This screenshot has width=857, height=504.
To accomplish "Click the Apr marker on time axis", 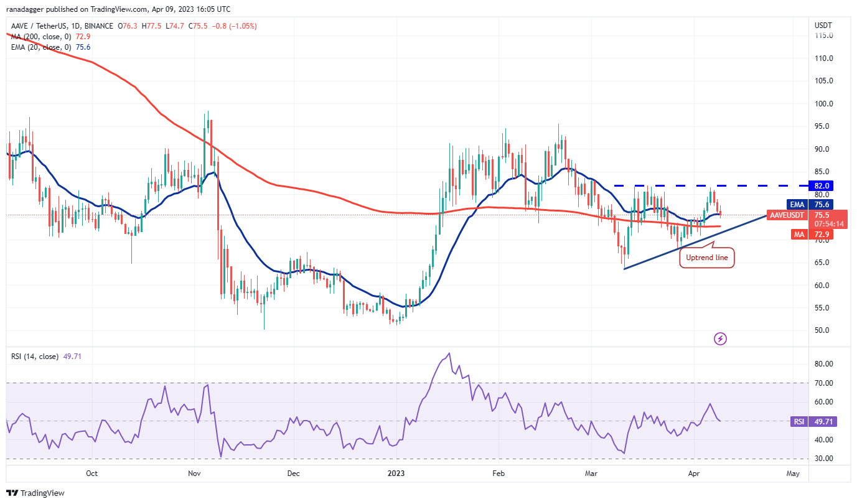I will click(693, 474).
